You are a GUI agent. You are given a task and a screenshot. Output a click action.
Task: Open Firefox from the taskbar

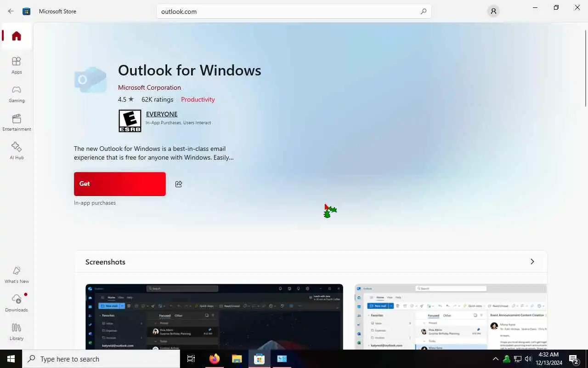pos(215,359)
